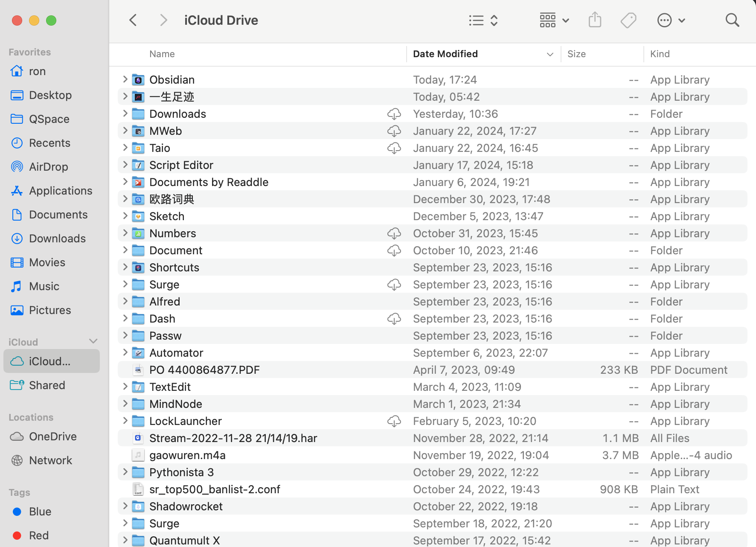756x547 pixels.
Task: Select the Sketch folder row
Action: [x=433, y=216]
